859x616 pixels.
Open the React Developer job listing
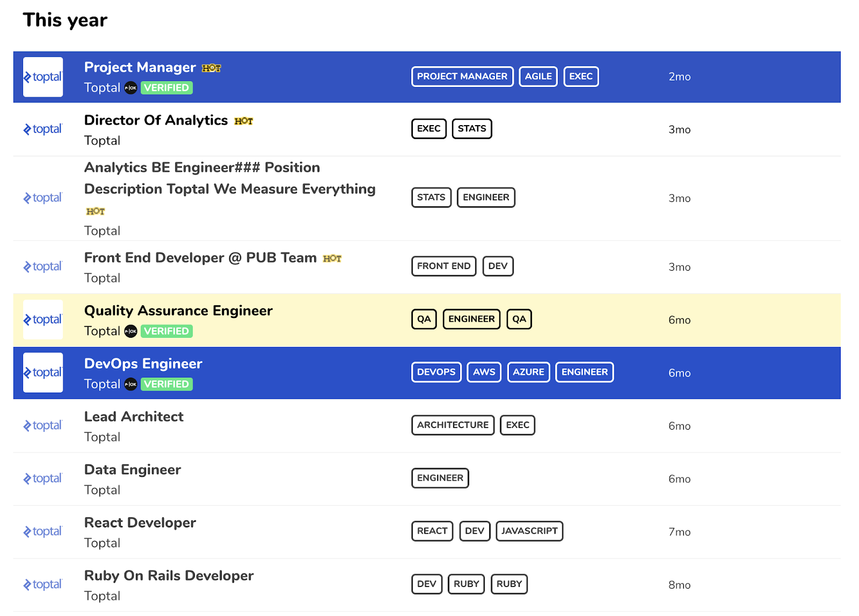tap(140, 523)
